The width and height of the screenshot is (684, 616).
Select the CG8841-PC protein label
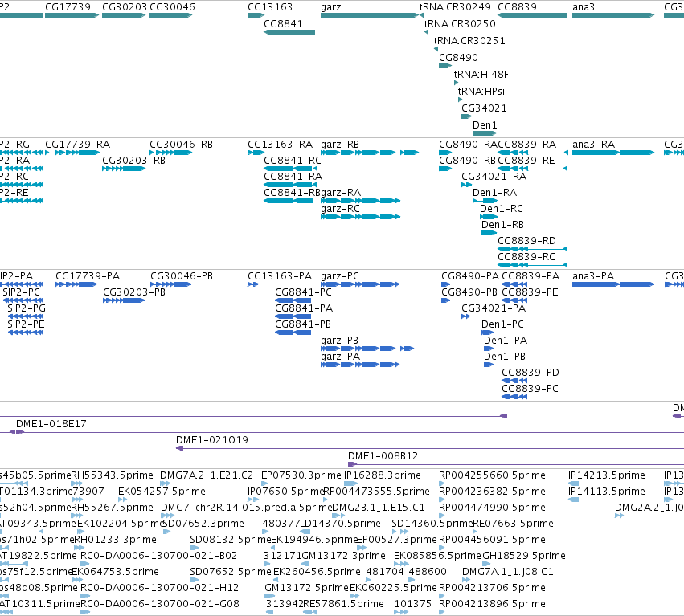click(303, 292)
